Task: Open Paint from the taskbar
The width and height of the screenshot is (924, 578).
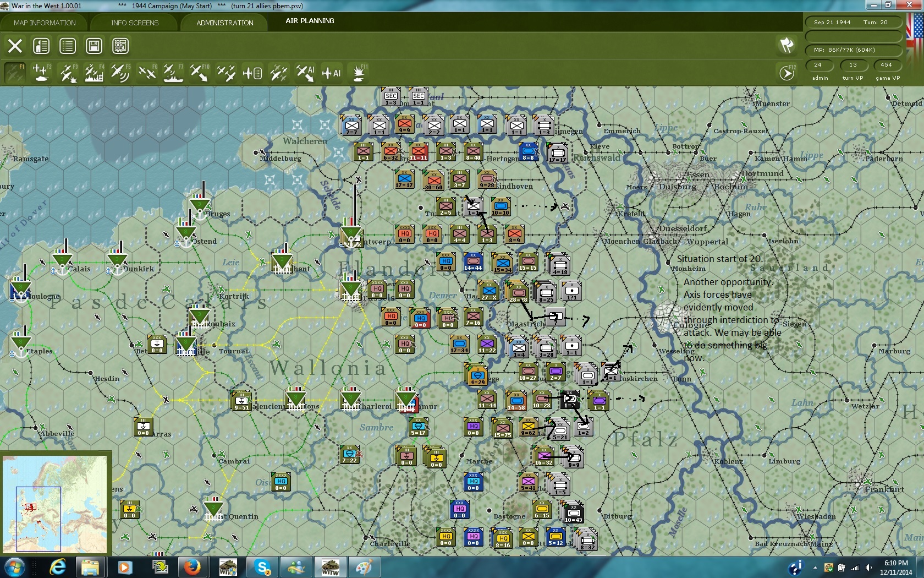Action: point(364,567)
